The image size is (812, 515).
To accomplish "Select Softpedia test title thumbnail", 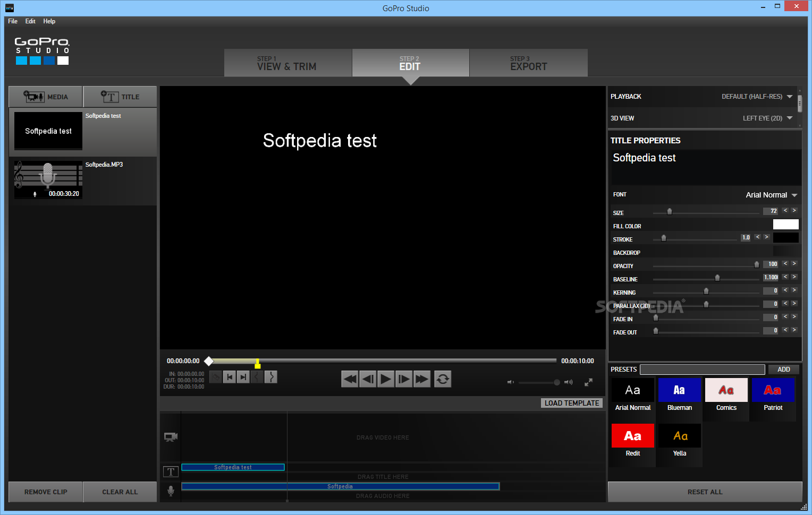I will [x=48, y=131].
